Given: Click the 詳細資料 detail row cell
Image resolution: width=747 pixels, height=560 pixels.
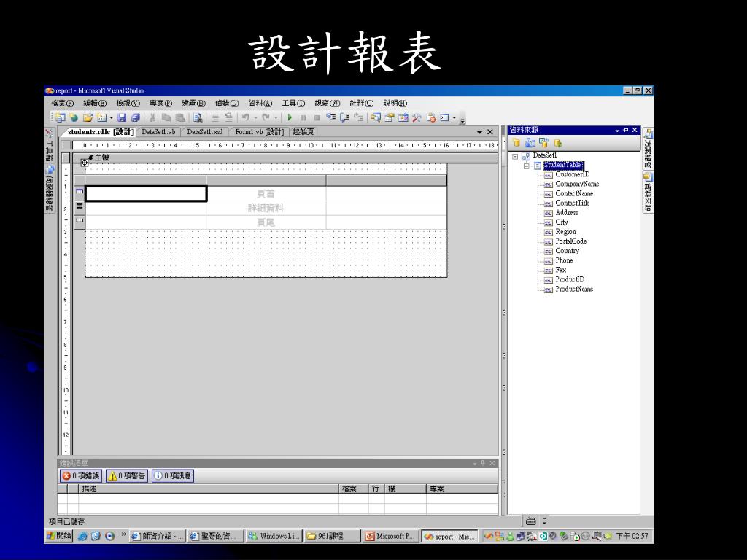Looking at the screenshot, I should [266, 208].
